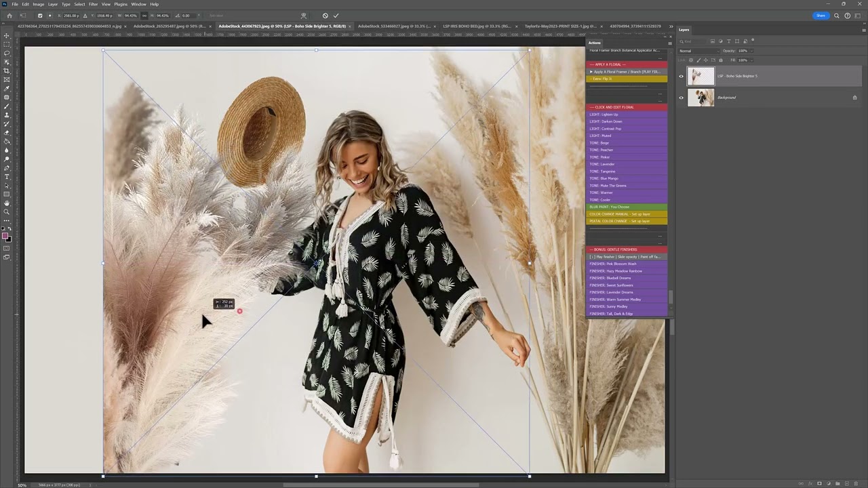
Task: Select the Clone Stamp tool
Action: [7, 115]
